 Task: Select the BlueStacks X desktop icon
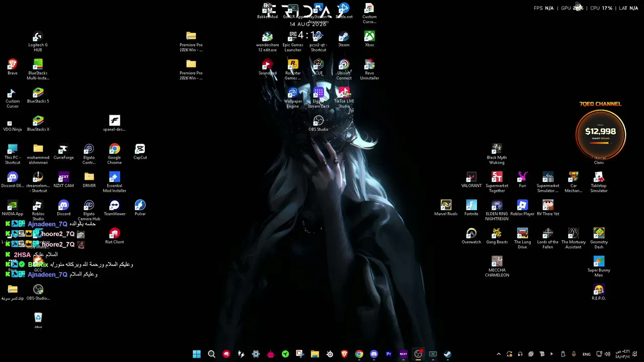pos(38,124)
